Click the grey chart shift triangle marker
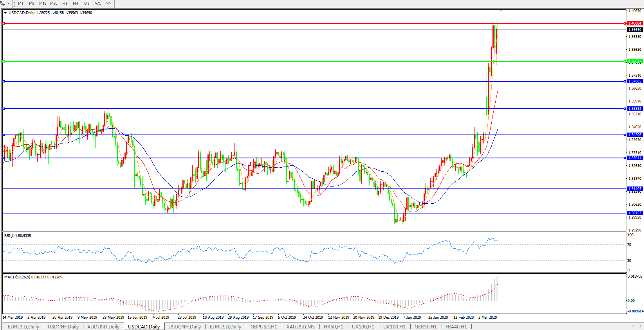This screenshot has height=330, width=644. click(501, 11)
